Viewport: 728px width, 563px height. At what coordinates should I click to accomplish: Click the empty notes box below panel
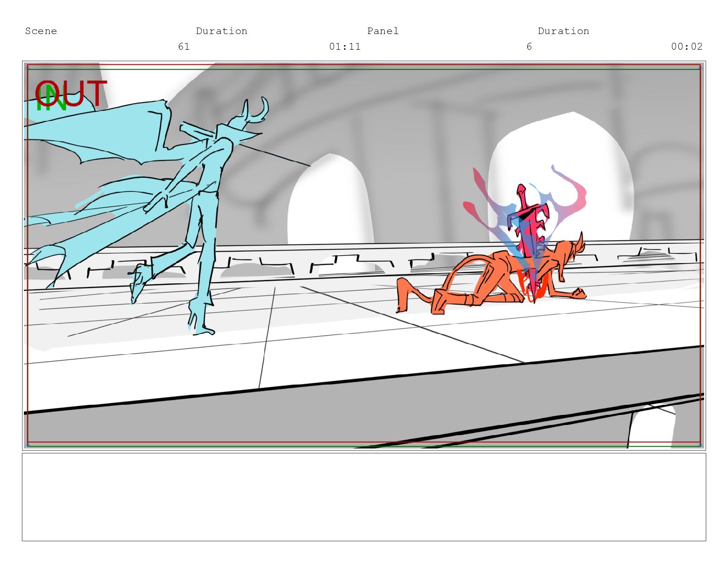coord(364,497)
